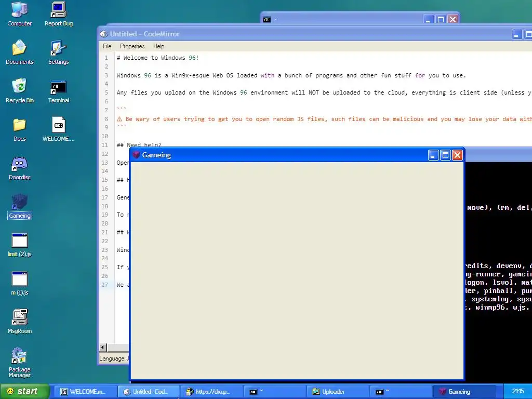Click the taskbar clock showing 21:15
This screenshot has width=532, height=399.
point(518,391)
